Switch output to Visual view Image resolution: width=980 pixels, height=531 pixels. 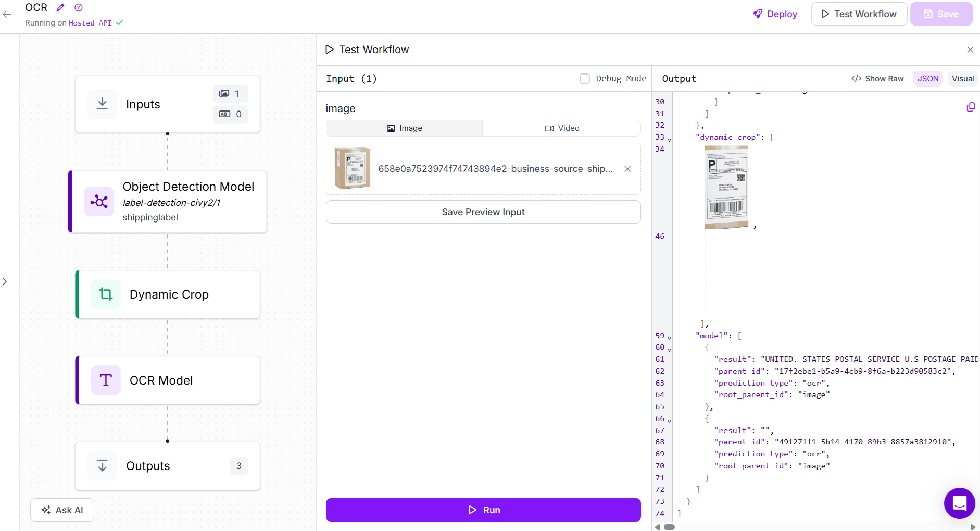[963, 79]
